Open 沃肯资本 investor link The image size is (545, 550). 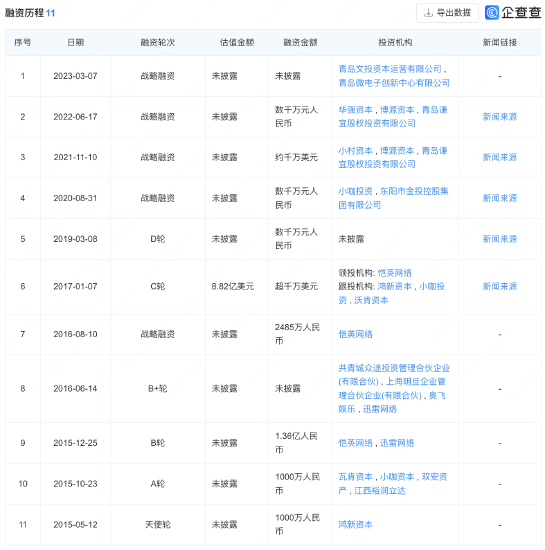click(x=371, y=300)
